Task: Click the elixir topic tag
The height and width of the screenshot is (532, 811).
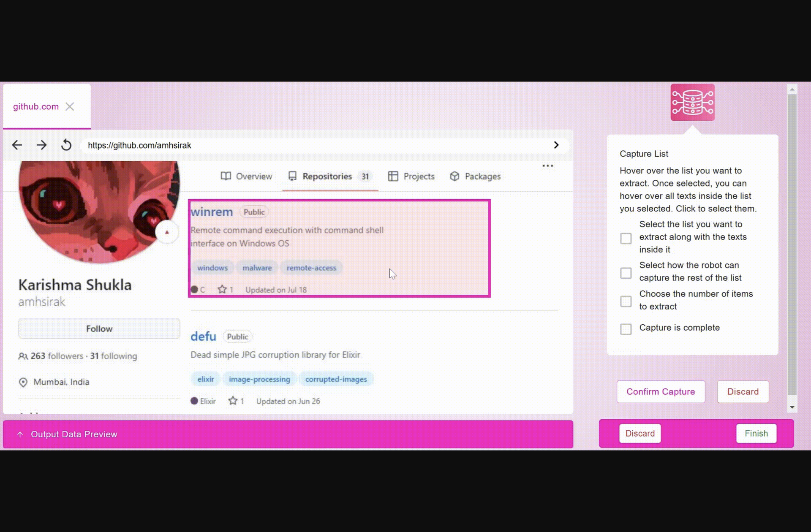Action: [x=206, y=379]
